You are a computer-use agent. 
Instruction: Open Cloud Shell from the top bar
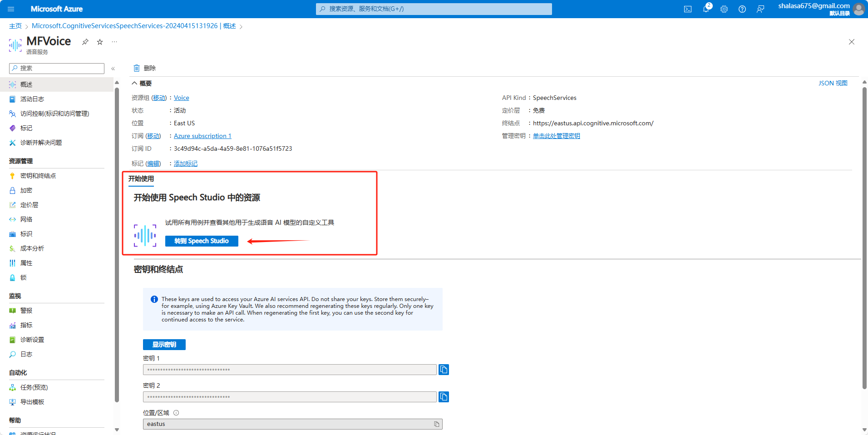[x=688, y=9]
